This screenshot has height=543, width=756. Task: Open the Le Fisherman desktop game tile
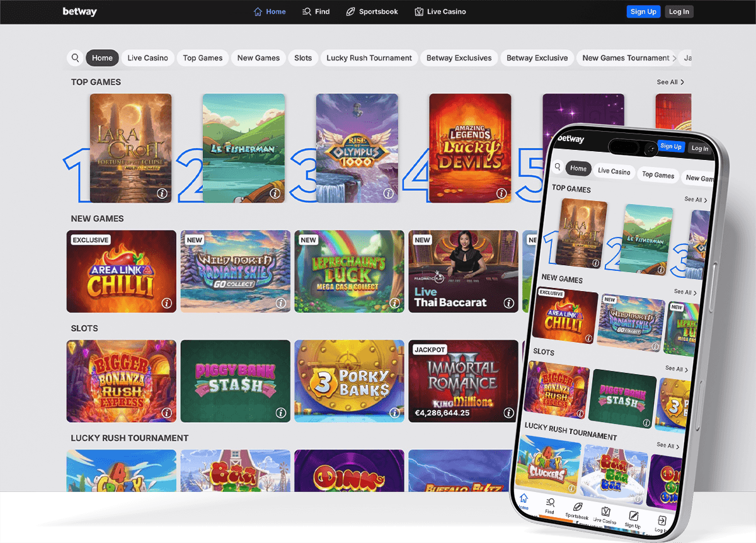click(243, 148)
